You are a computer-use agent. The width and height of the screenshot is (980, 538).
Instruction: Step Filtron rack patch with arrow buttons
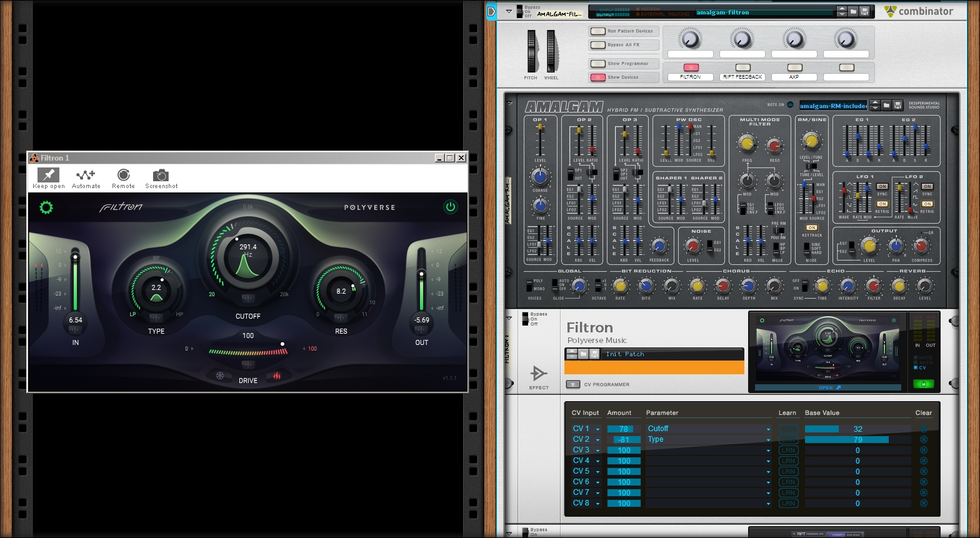571,354
